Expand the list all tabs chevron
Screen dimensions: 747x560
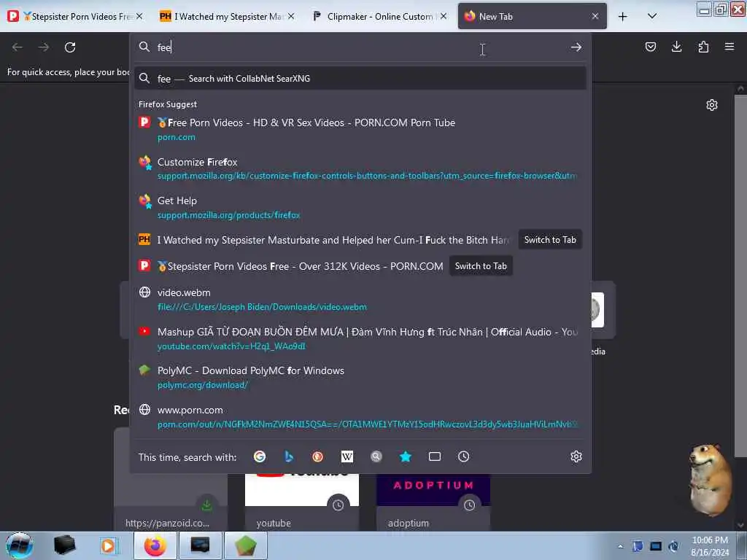pyautogui.click(x=652, y=16)
